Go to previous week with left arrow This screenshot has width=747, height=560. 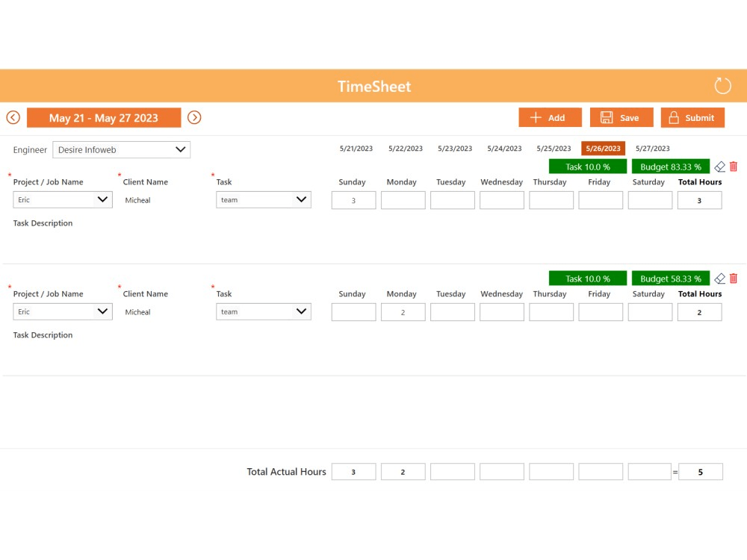13,117
